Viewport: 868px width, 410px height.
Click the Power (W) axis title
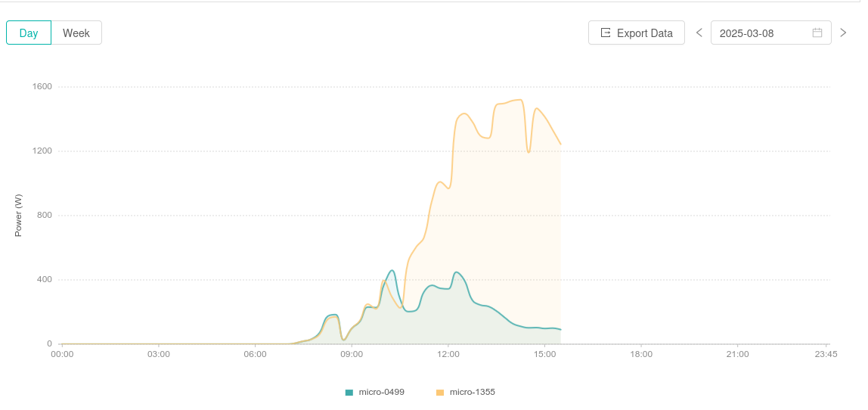19,216
